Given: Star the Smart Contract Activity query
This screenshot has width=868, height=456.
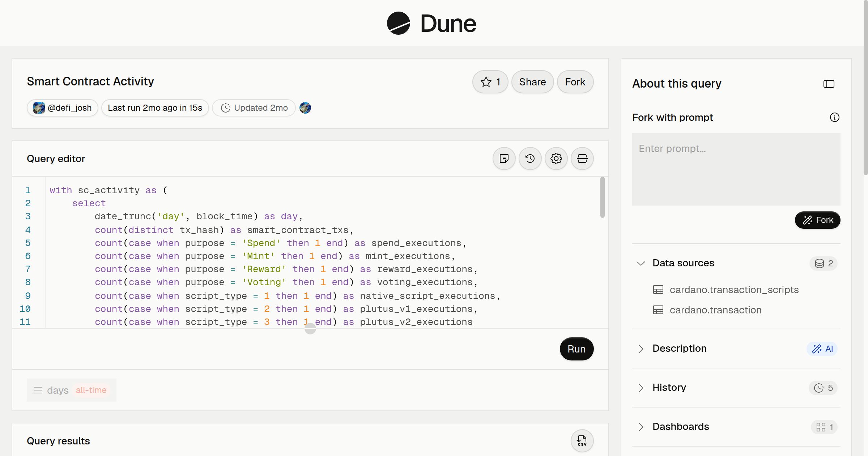Looking at the screenshot, I should point(490,82).
